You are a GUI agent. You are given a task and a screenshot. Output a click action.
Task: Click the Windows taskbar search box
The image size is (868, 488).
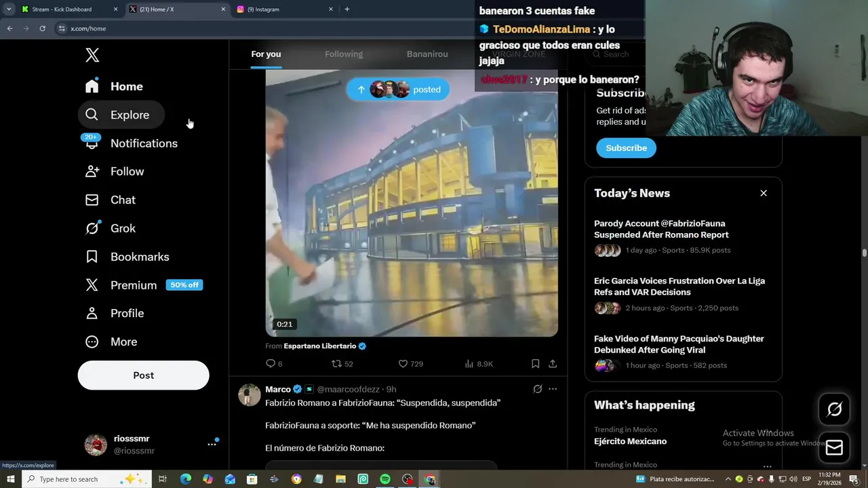click(x=86, y=479)
